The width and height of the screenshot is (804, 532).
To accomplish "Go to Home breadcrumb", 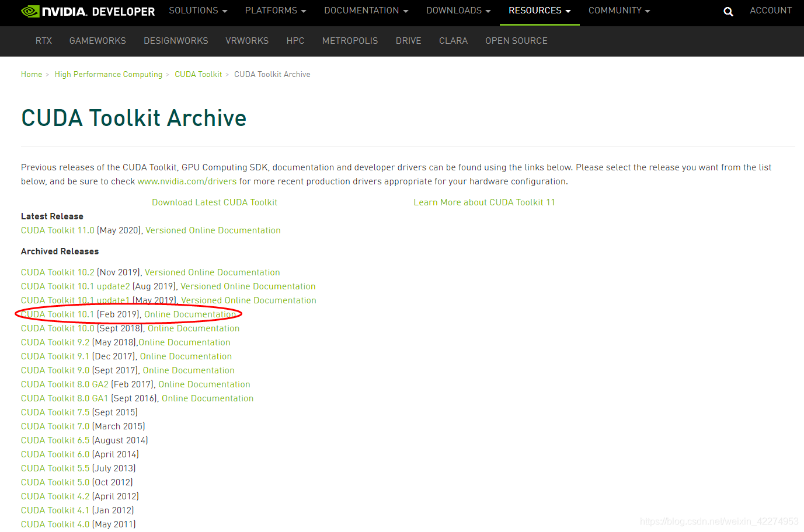I will point(32,74).
